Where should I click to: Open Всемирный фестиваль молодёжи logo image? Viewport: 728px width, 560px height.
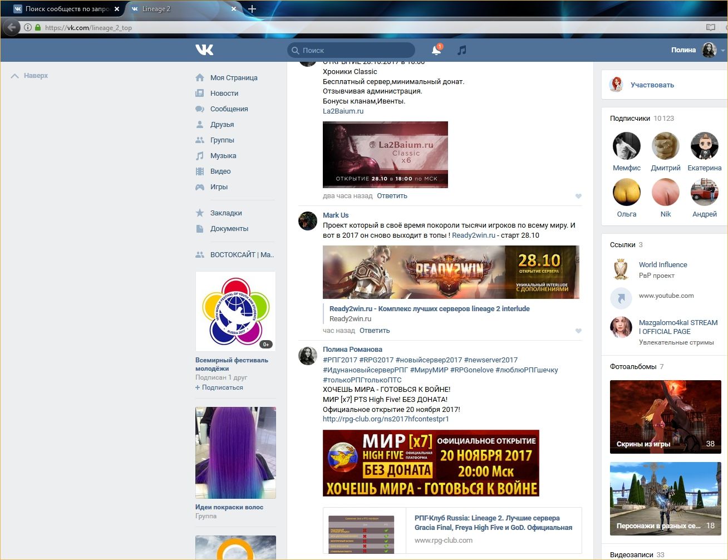point(235,311)
